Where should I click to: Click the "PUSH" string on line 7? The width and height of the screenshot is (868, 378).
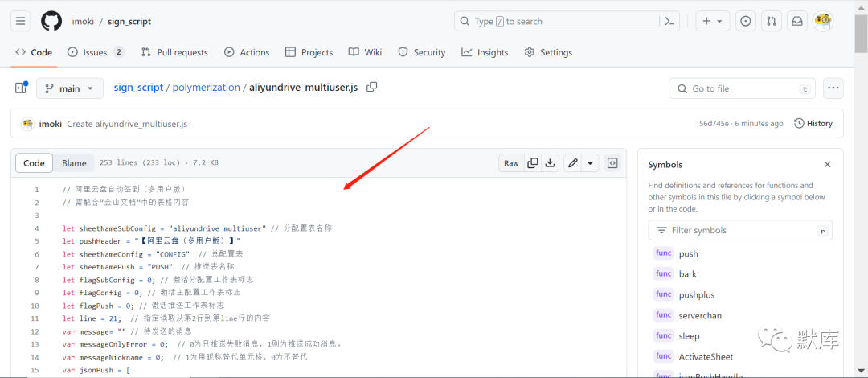(162, 266)
